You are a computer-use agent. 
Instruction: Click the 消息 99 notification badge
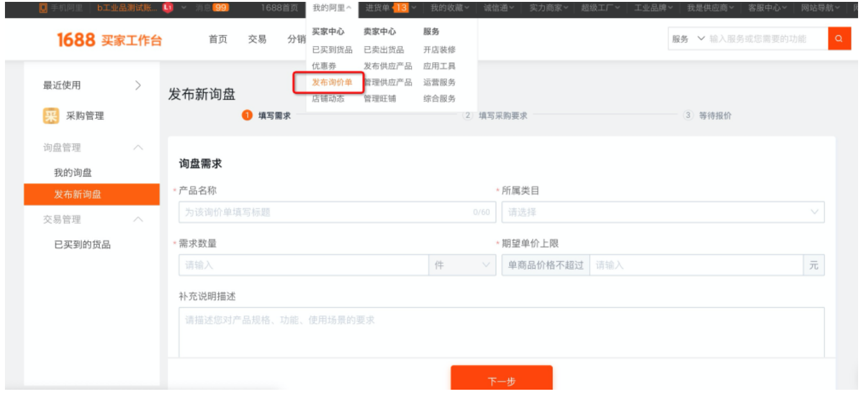coord(220,8)
